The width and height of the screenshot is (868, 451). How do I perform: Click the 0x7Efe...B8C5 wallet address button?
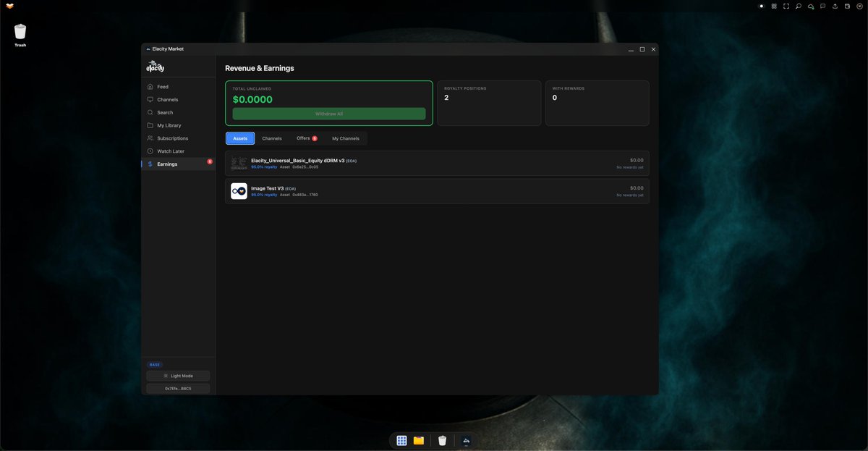click(178, 389)
